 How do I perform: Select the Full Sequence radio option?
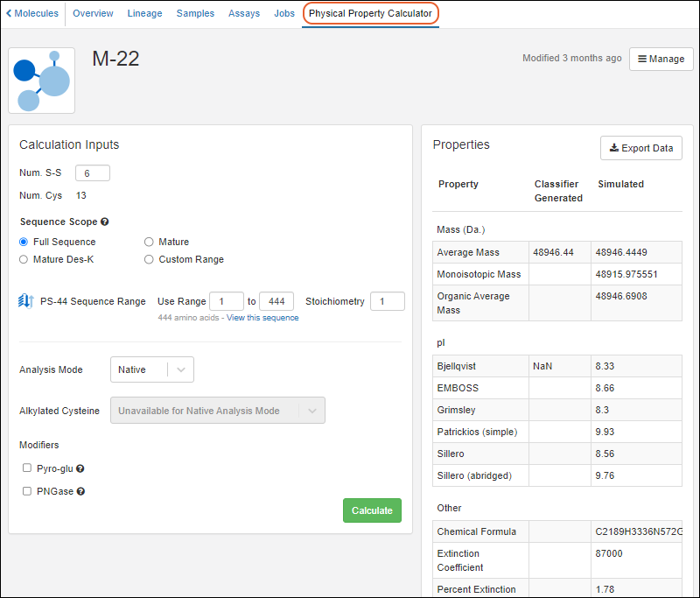coord(24,242)
